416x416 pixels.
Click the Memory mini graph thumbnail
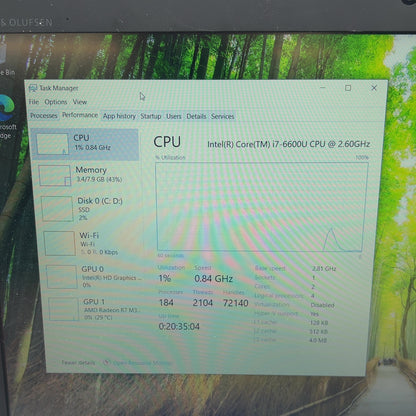[x=55, y=175]
